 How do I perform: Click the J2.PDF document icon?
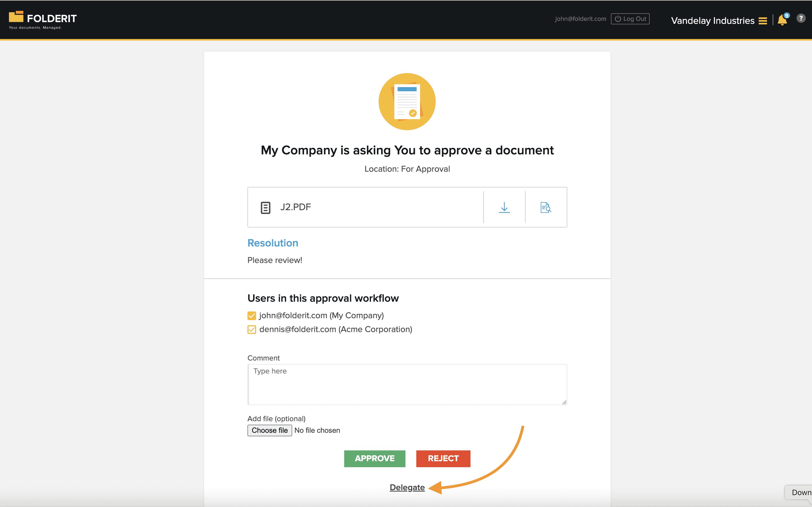coord(265,207)
